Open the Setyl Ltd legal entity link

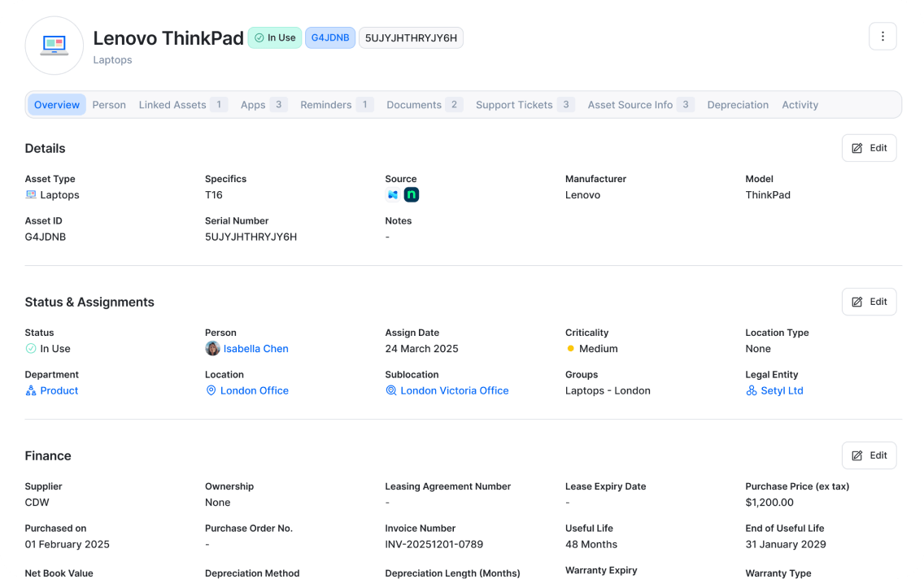(x=782, y=390)
